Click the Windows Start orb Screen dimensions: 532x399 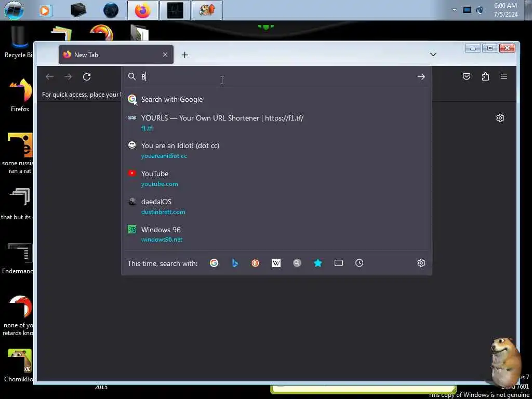(x=14, y=10)
